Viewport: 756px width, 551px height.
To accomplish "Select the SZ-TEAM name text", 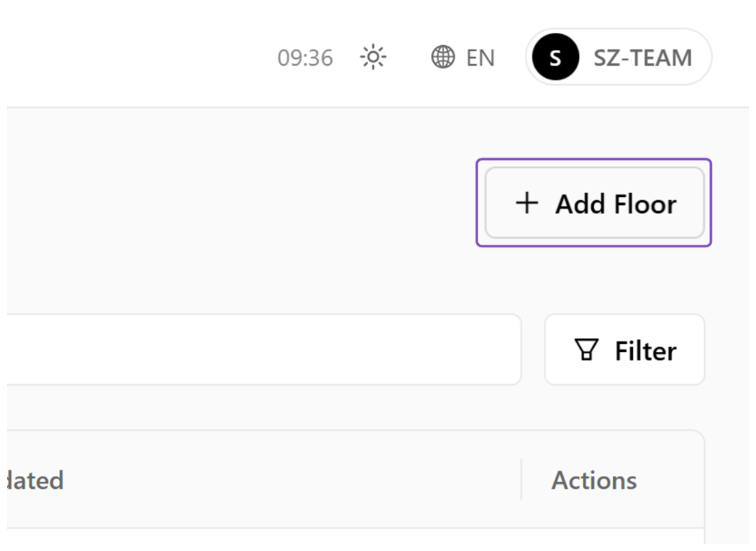I will [x=642, y=58].
